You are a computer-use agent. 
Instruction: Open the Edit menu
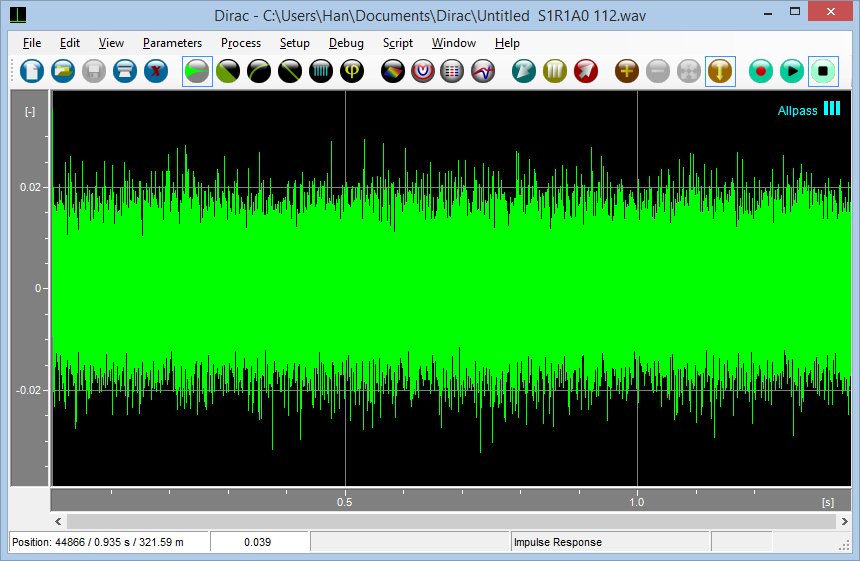tap(70, 43)
